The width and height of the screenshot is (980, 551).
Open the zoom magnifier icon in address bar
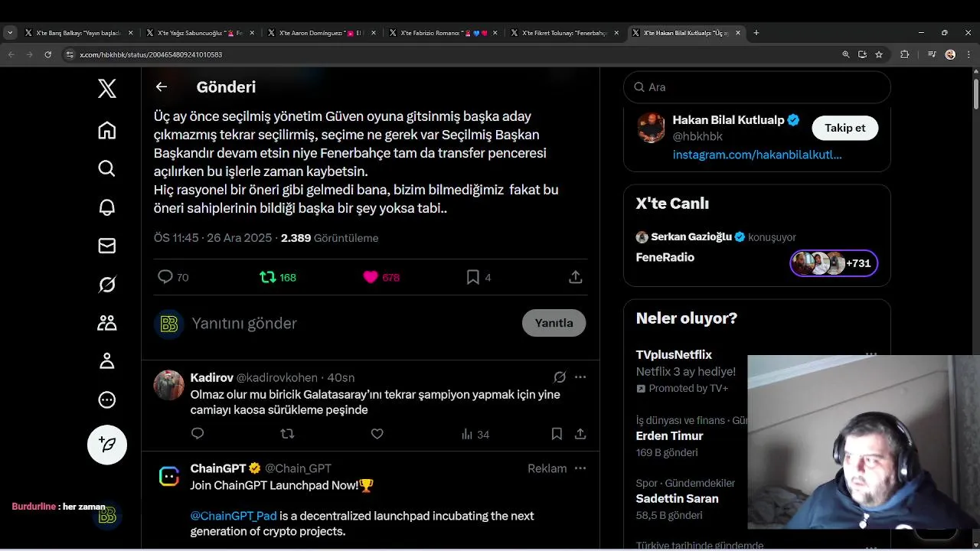(x=845, y=54)
